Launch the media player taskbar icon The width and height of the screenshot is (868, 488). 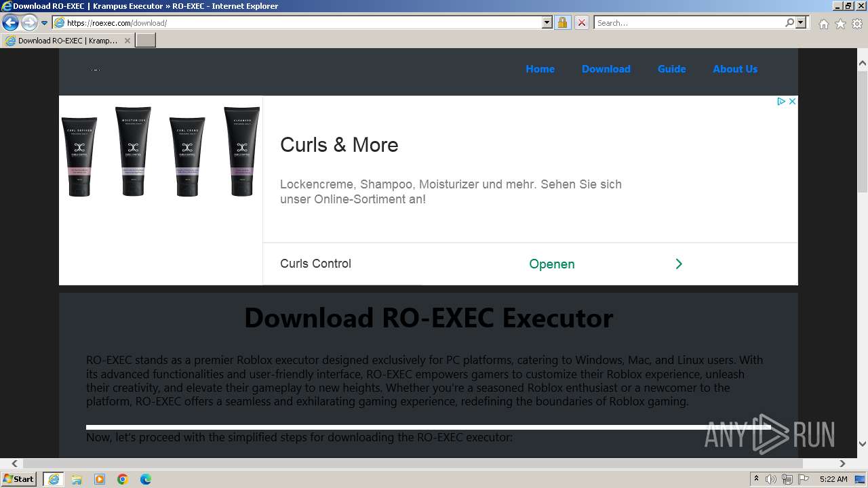pyautogui.click(x=100, y=479)
